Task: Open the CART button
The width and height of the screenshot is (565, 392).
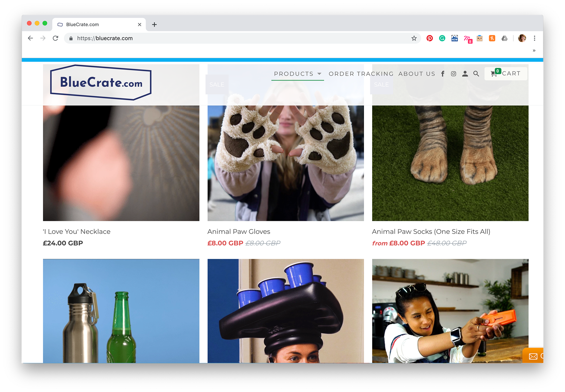Action: 506,74
